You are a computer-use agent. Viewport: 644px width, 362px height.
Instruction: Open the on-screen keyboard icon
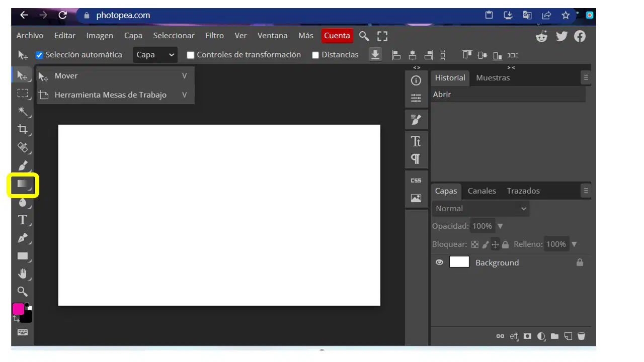click(23, 332)
